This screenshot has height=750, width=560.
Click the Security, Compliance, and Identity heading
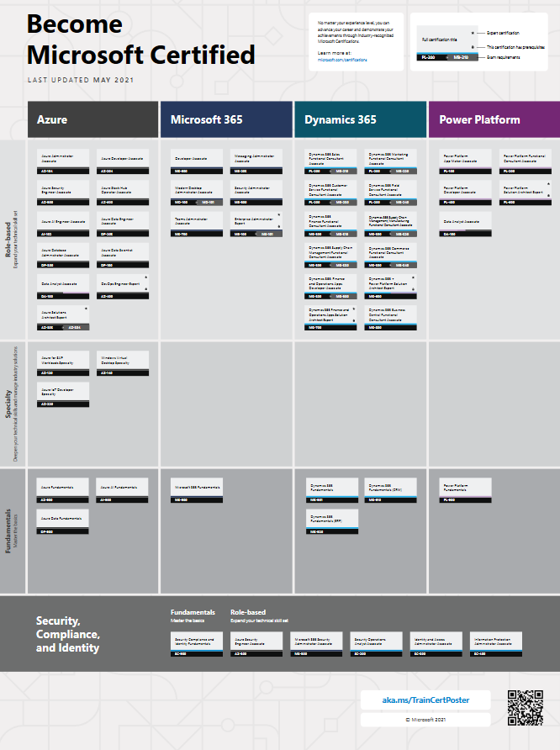point(68,634)
